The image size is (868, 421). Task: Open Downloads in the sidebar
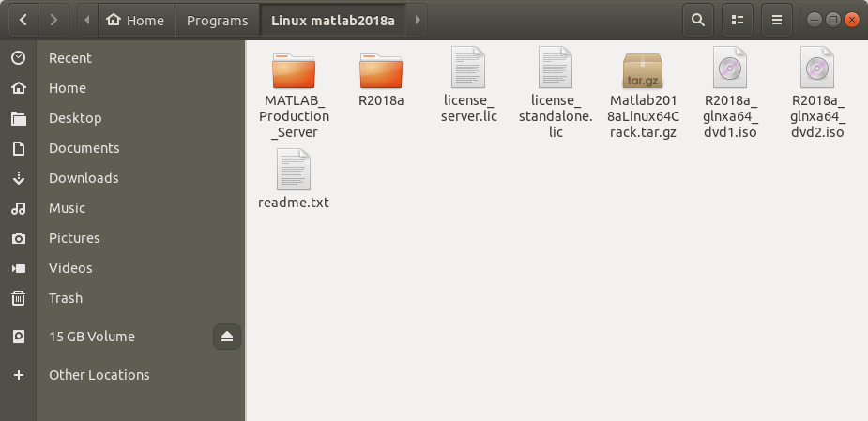[x=84, y=177]
